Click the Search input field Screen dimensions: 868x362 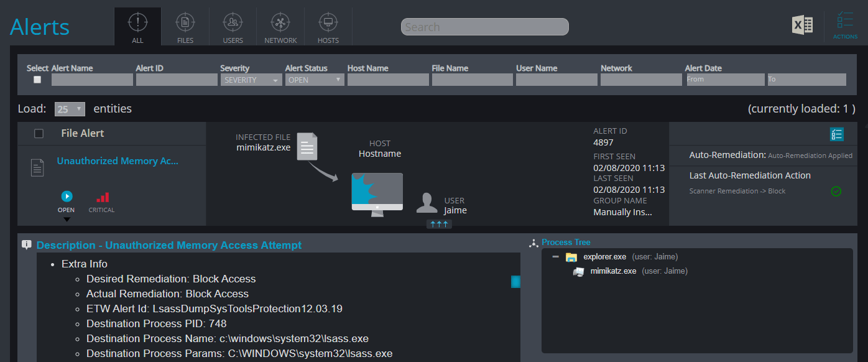tap(485, 27)
